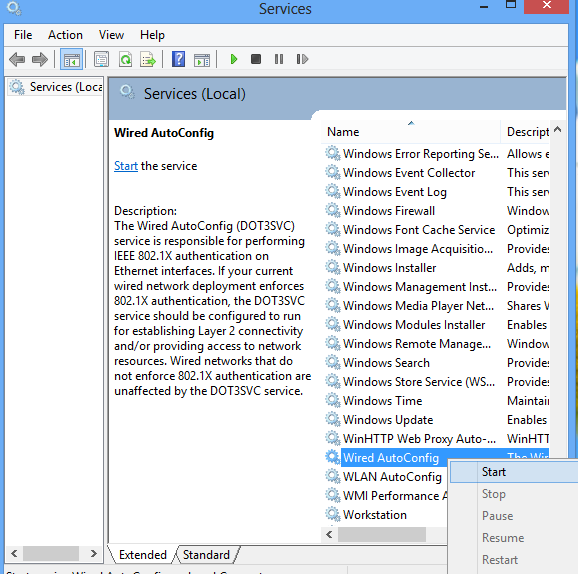This screenshot has height=574, width=578.
Task: Select the Windows Error Reporting Se... row
Action: [436, 153]
